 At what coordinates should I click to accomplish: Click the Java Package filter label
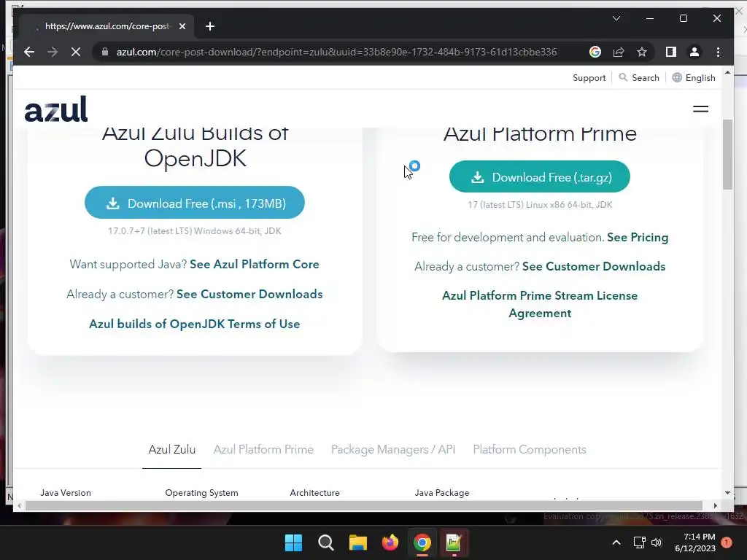pos(441,493)
